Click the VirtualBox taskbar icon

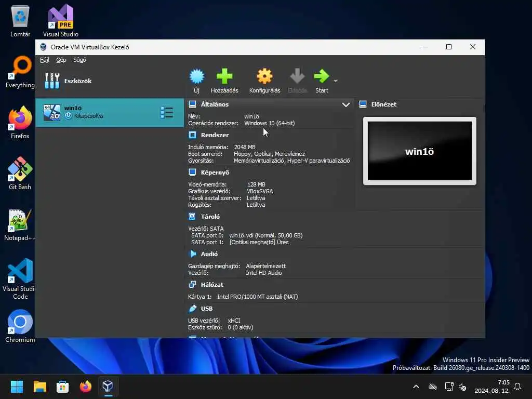[x=108, y=387]
